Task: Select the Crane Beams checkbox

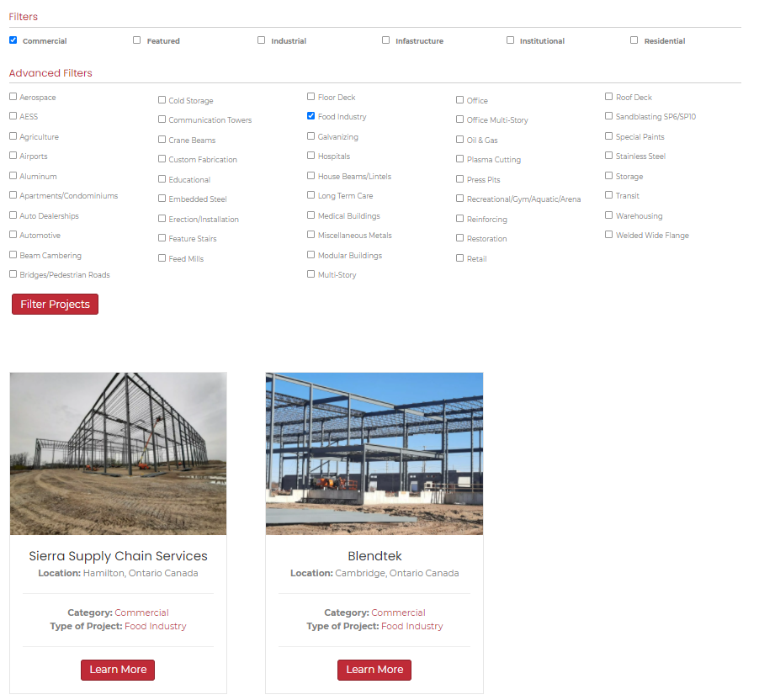Action: (162, 140)
